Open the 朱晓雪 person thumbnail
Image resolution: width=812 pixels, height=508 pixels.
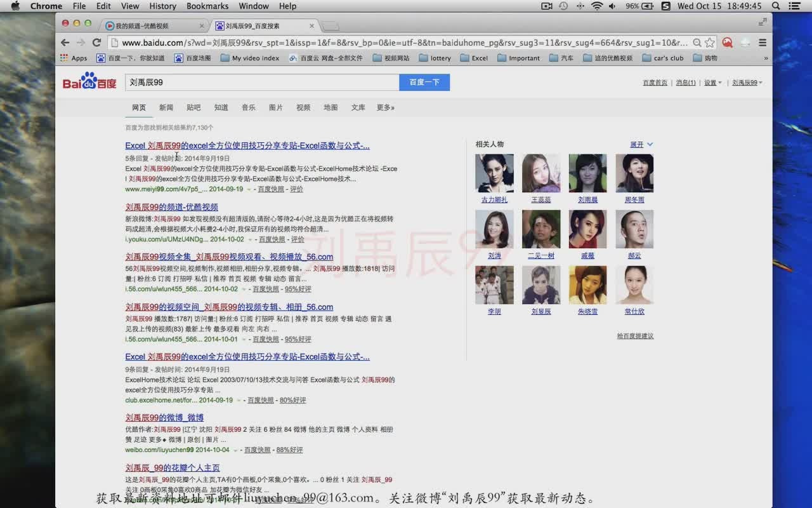point(587,284)
